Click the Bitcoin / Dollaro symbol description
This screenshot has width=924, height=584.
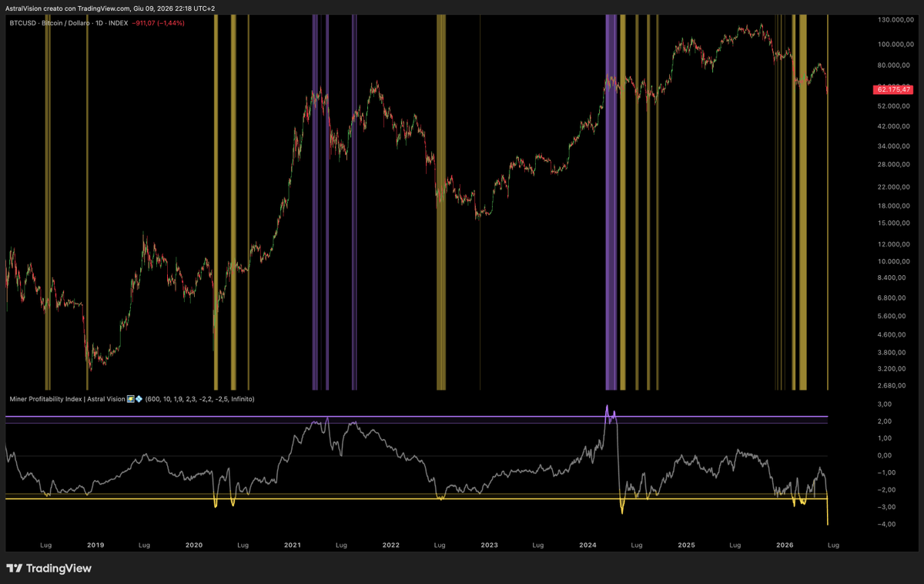pos(65,23)
